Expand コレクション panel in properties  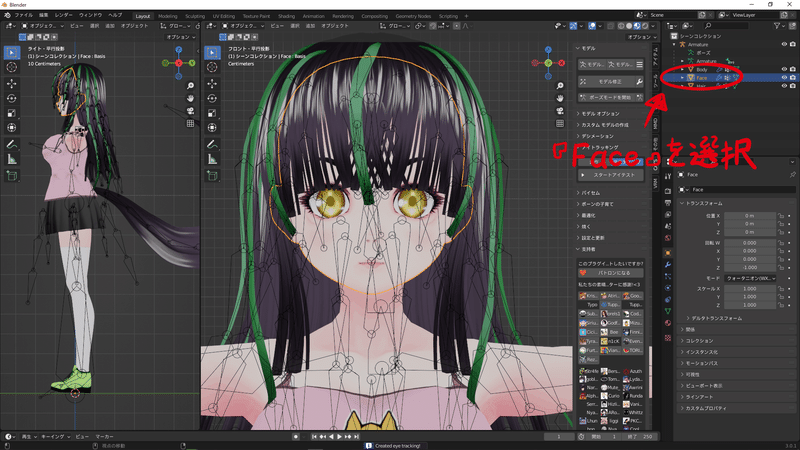pos(697,341)
